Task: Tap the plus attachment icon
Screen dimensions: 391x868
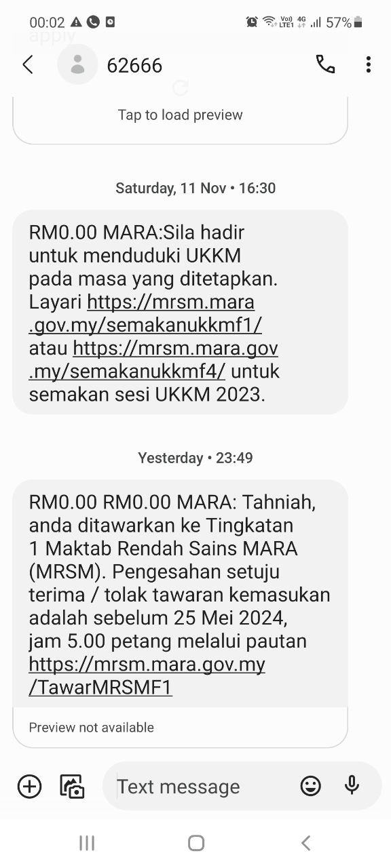Action: point(29,786)
